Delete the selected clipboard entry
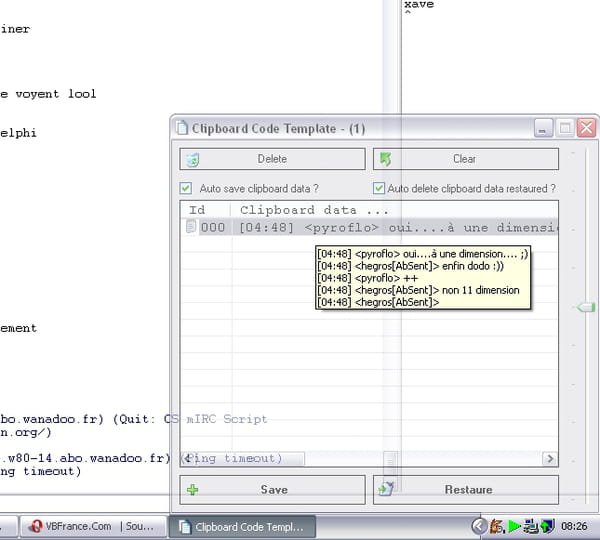The image size is (600, 540). (x=272, y=159)
